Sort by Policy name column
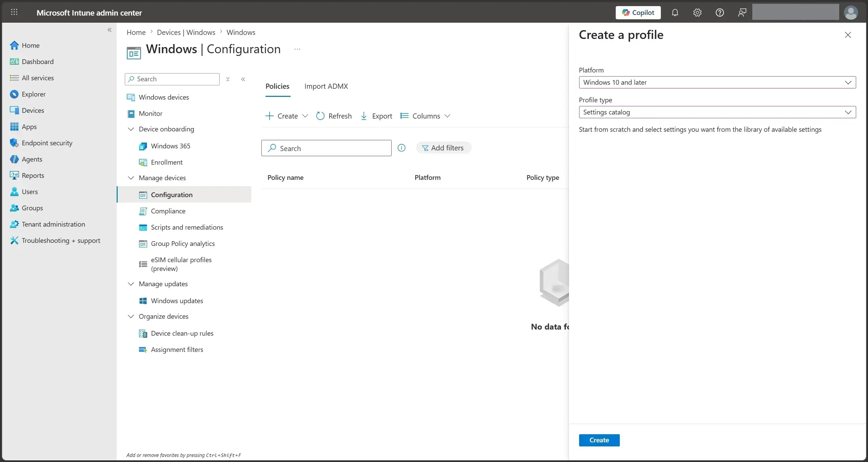Image resolution: width=868 pixels, height=462 pixels. pyautogui.click(x=285, y=177)
